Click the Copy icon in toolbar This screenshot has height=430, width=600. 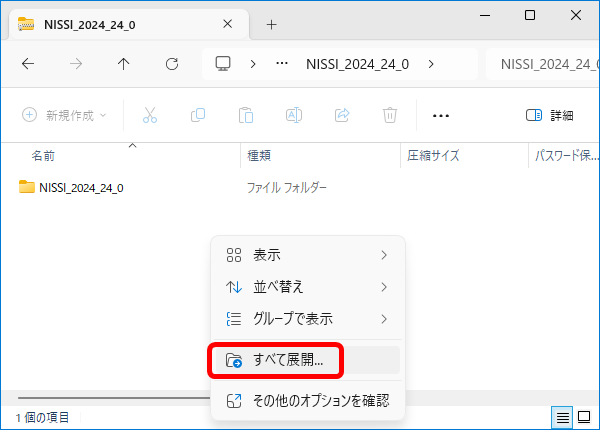198,115
